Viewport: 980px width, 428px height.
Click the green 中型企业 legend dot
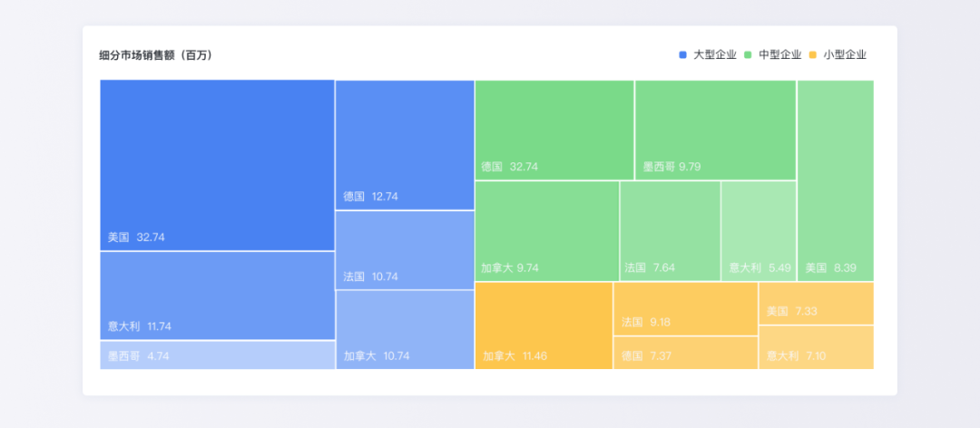pos(749,54)
